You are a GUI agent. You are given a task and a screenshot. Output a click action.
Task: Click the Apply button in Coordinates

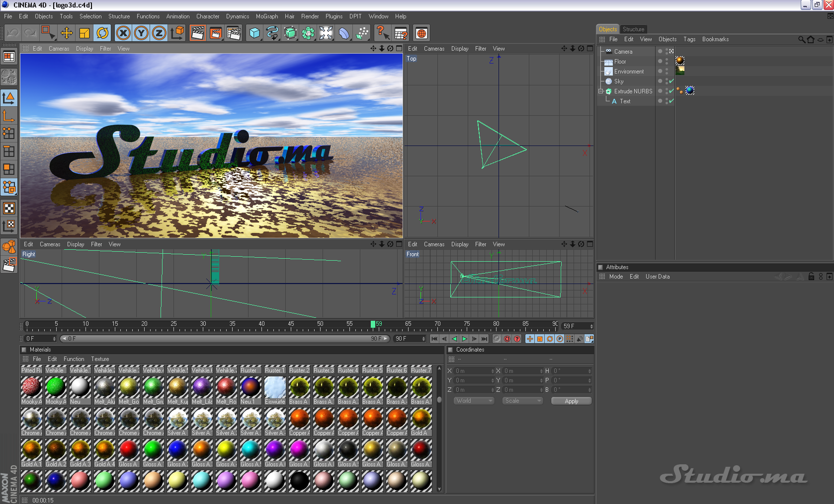click(572, 401)
